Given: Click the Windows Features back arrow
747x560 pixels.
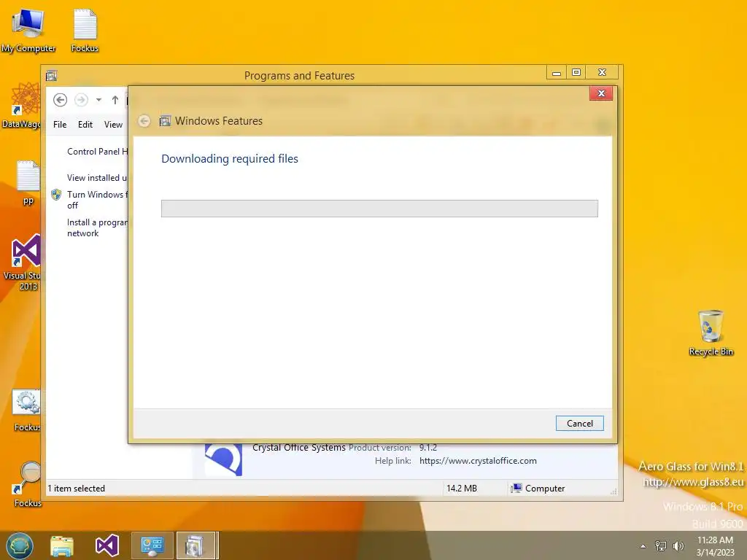Looking at the screenshot, I should [144, 121].
